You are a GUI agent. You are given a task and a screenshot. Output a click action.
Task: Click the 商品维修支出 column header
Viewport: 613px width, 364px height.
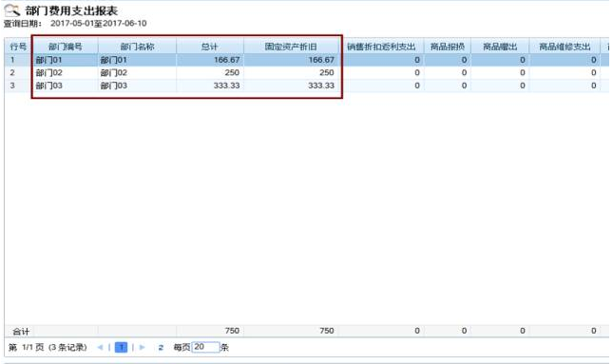(x=565, y=47)
